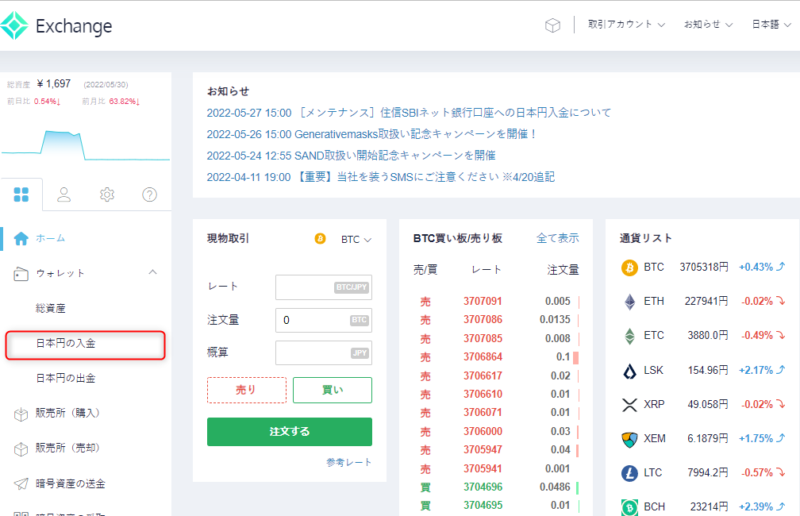Go to ホーム in sidebar

51,238
